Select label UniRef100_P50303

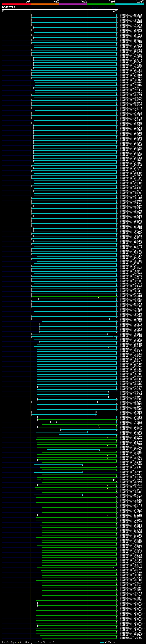point(131,63)
